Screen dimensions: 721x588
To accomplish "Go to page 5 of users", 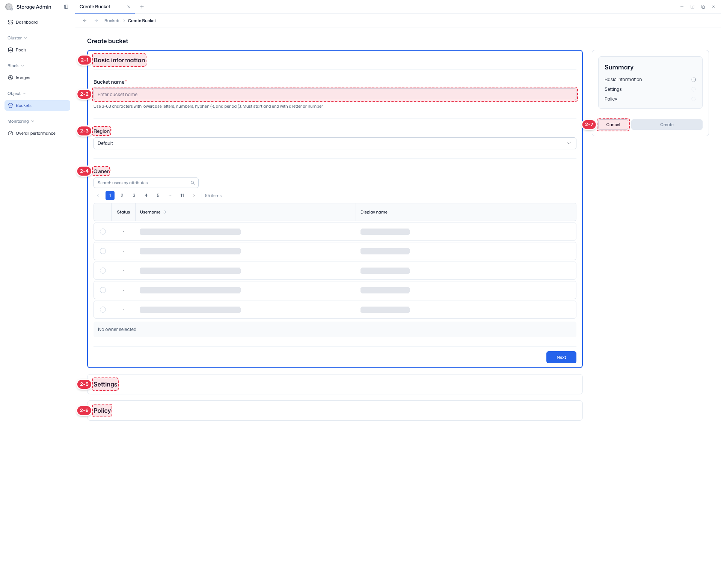I will pyautogui.click(x=158, y=195).
